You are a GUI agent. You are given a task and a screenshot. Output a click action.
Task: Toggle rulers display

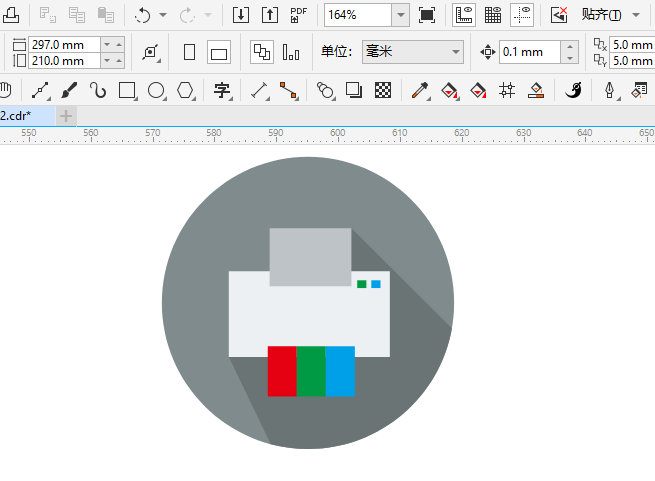tap(464, 15)
